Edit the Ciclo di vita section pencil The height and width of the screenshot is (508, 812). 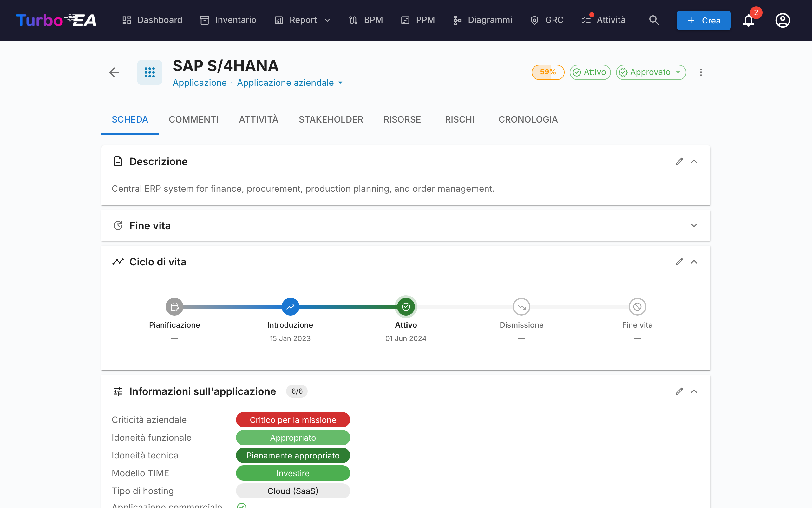pos(679,262)
